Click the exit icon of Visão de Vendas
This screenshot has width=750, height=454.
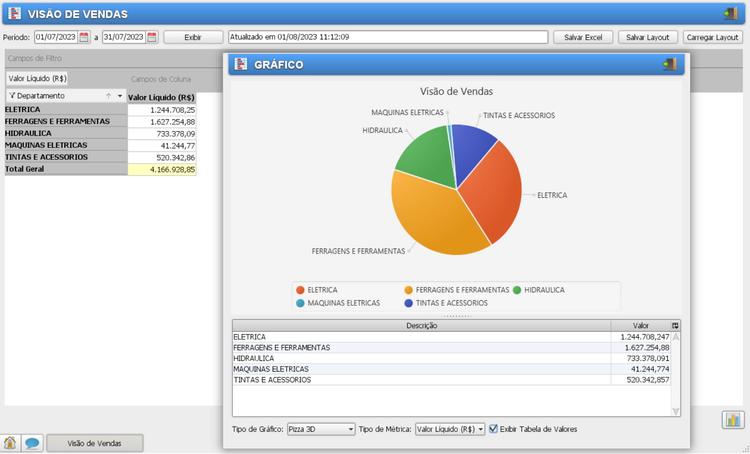click(729, 14)
